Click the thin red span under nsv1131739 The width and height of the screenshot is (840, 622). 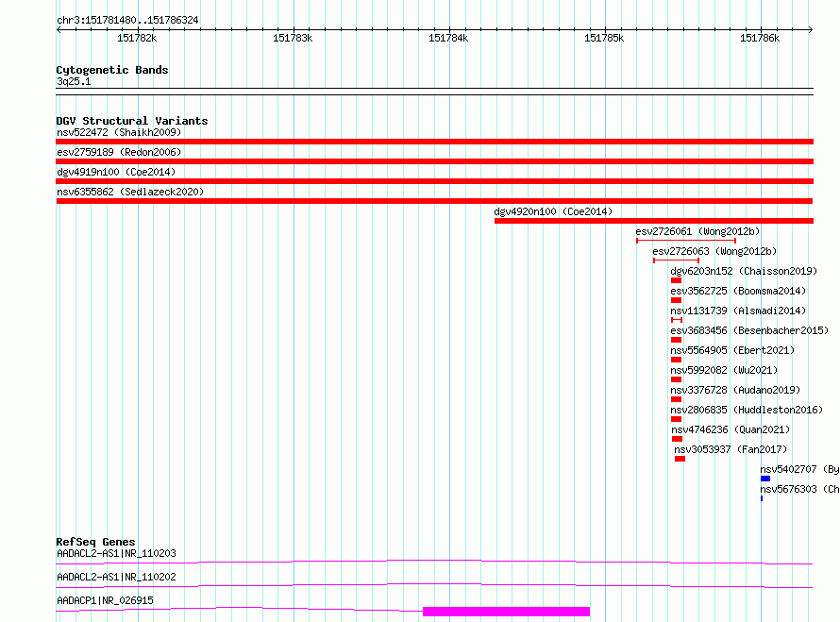point(677,320)
